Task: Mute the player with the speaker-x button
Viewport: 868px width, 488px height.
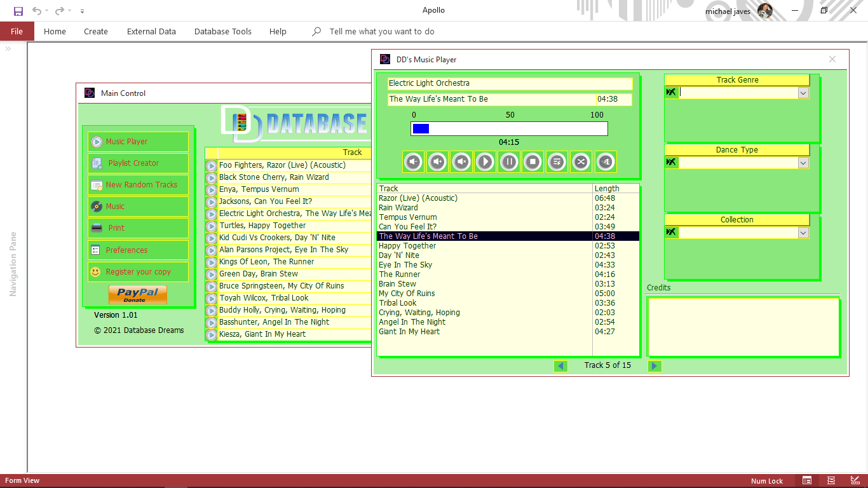Action: [461, 162]
